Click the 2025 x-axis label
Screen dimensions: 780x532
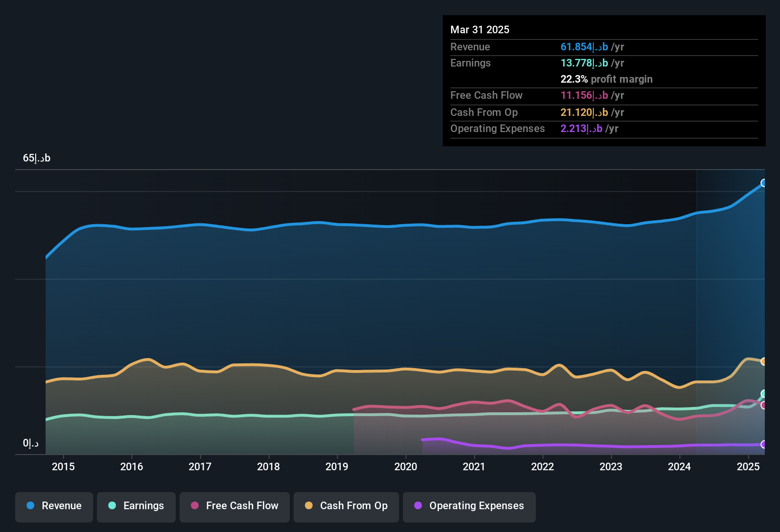click(748, 466)
